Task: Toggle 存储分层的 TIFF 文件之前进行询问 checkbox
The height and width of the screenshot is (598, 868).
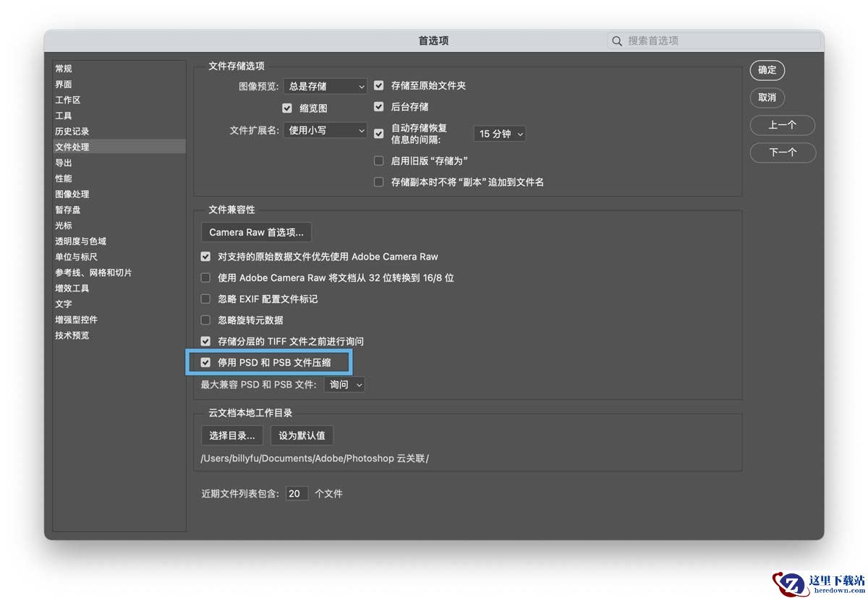Action: pos(205,341)
